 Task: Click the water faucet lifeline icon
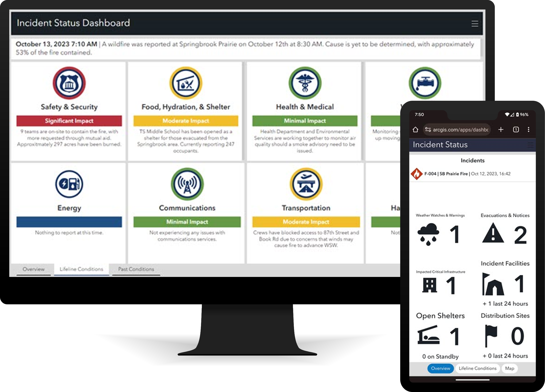tap(425, 83)
